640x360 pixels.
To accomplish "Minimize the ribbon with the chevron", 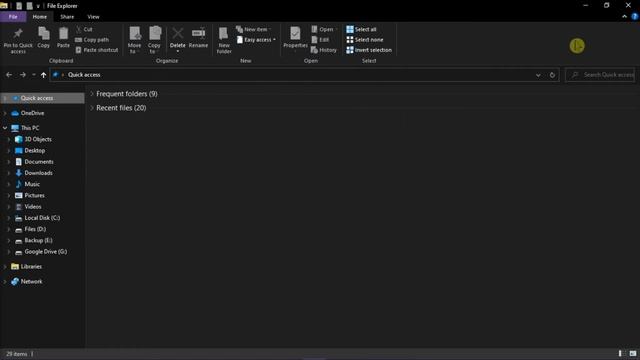I will (624, 17).
